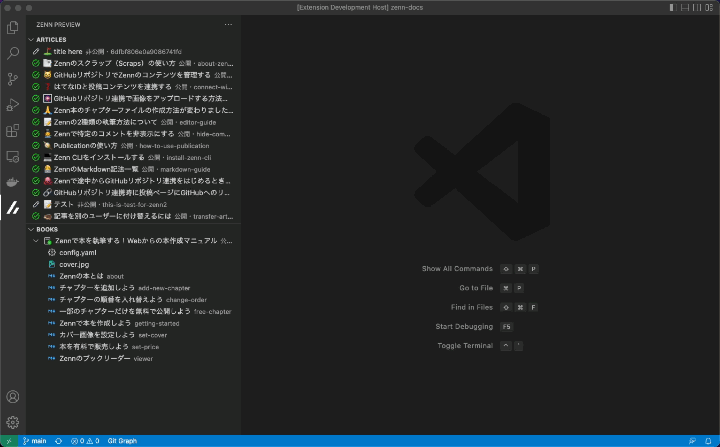Click the remote window indicator in status bar
Viewport: 720px width, 447px height.
(9, 441)
